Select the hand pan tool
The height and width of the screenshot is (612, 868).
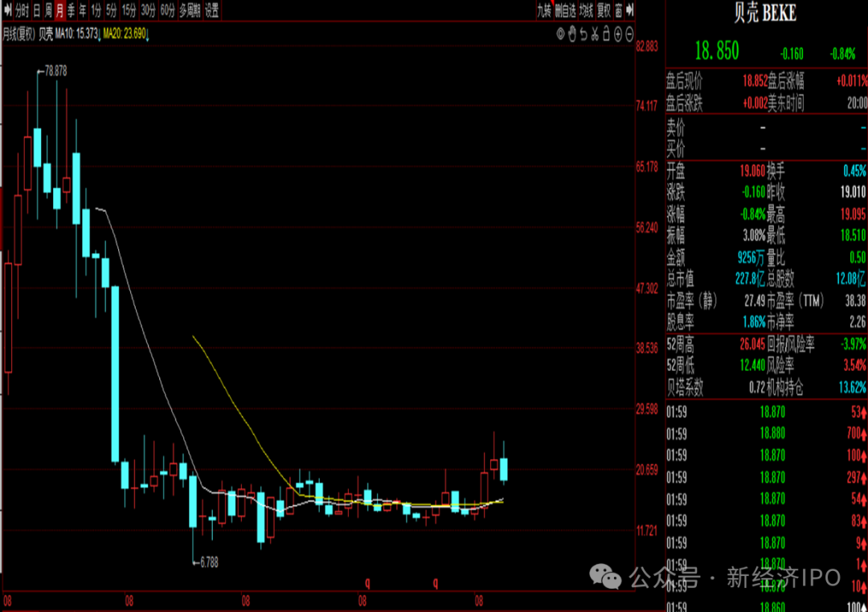pos(572,35)
